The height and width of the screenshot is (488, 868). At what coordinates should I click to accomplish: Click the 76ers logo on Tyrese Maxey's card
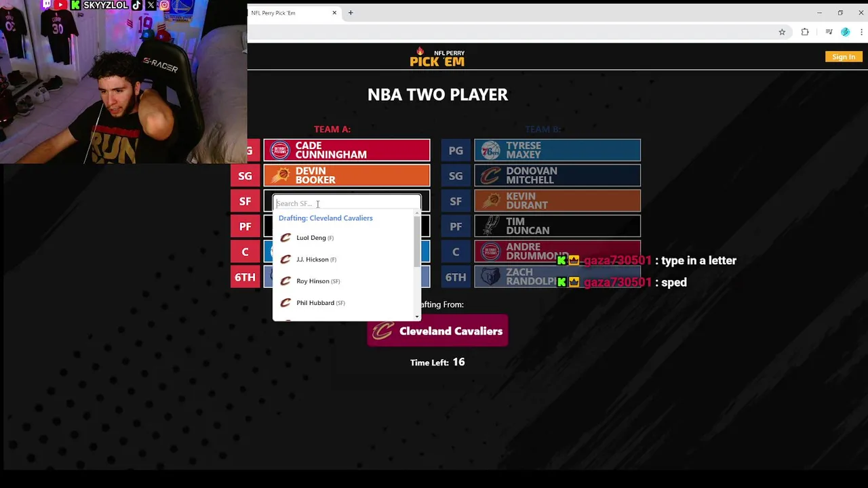pos(490,150)
